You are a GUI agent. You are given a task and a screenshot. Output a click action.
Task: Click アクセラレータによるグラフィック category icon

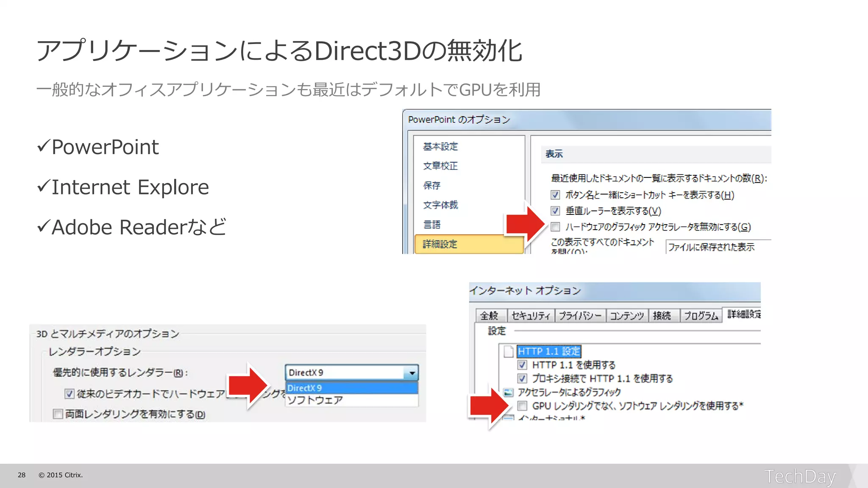coord(509,392)
